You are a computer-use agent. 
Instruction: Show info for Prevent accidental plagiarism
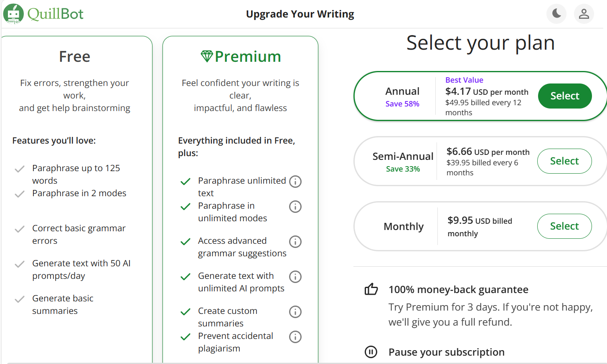[x=295, y=337]
